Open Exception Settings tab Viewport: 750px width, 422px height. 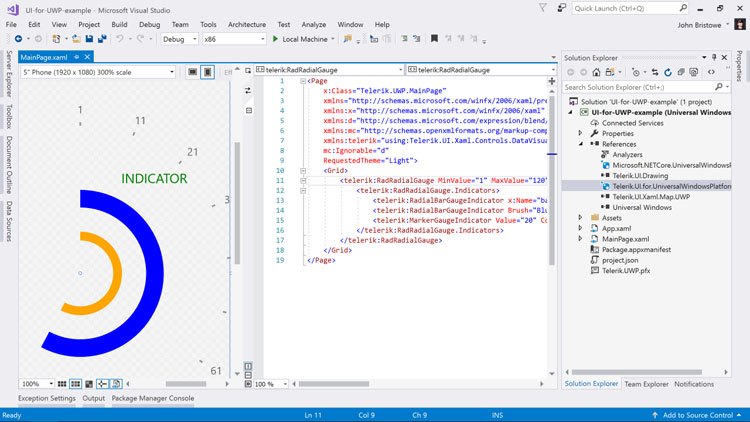click(47, 398)
